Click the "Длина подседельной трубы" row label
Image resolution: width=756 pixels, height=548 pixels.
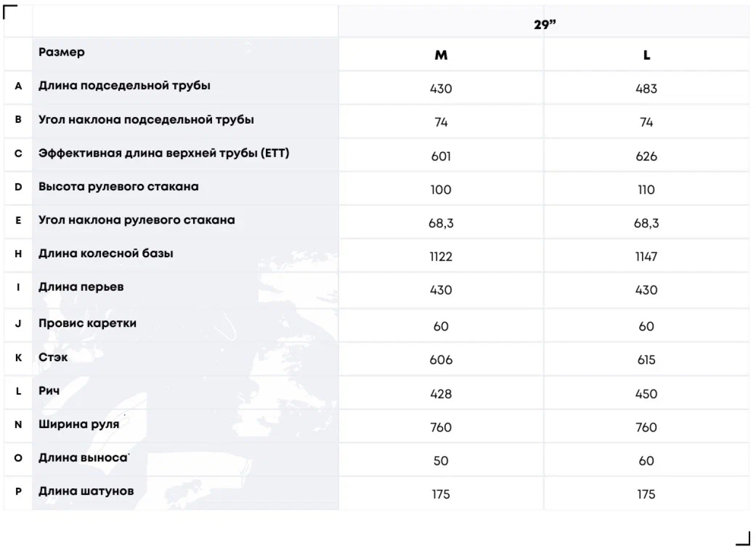(x=125, y=86)
